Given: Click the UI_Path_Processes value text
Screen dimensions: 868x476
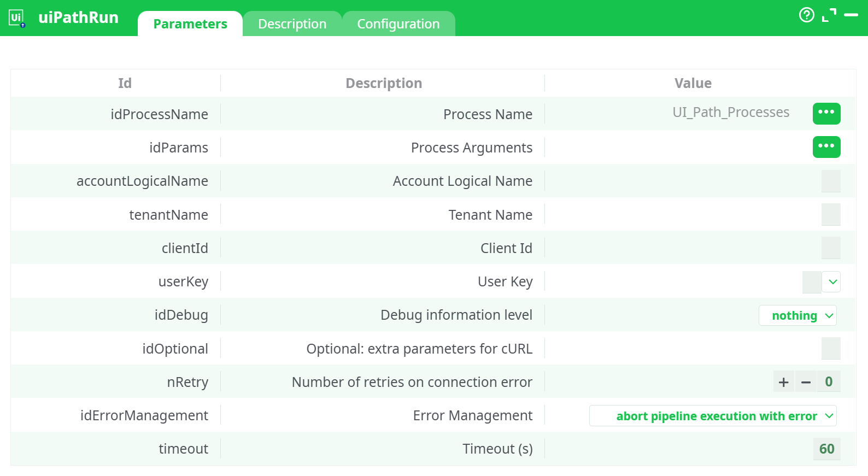Looking at the screenshot, I should (731, 113).
